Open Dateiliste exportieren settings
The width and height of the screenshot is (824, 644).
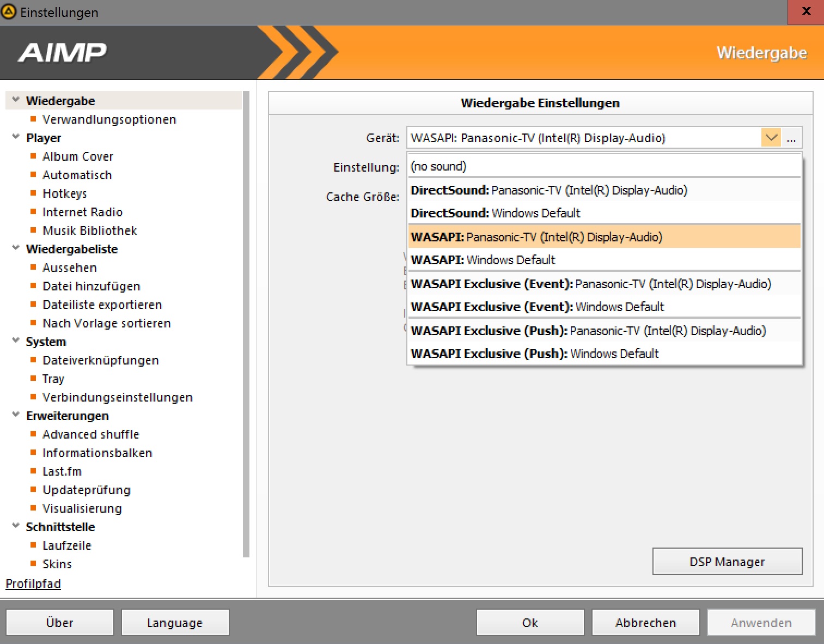click(102, 305)
